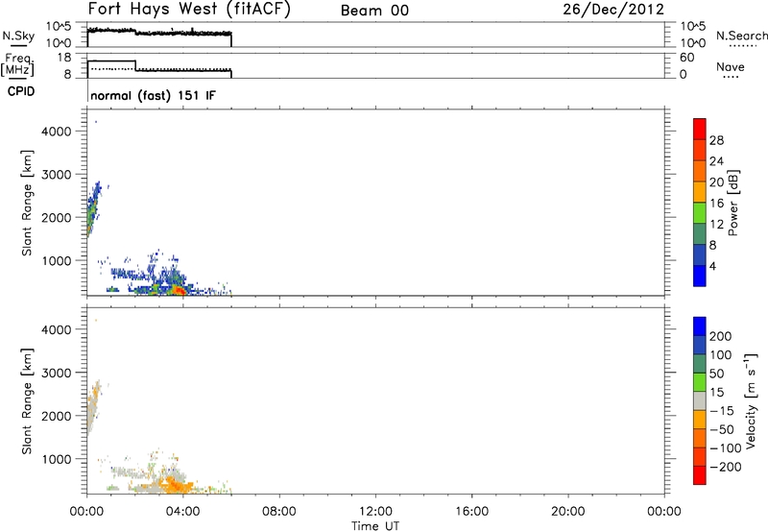Click 'normal (fast) 151 IF' text
Screen dimensions: 768x532
(153, 95)
